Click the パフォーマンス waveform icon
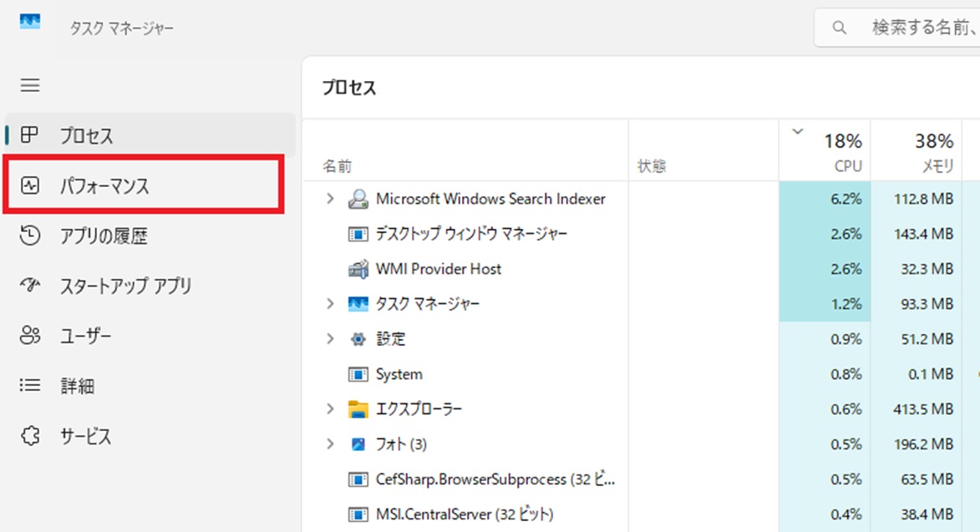The image size is (980, 532). 29,185
